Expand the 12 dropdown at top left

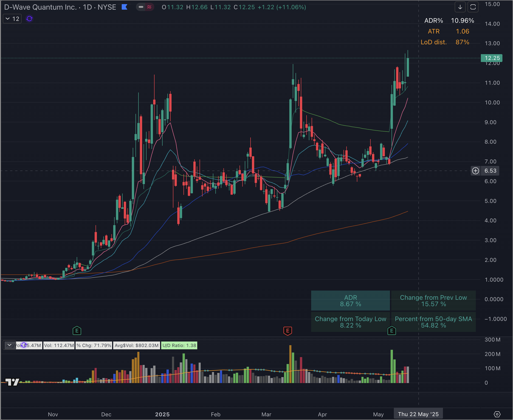[x=12, y=18]
